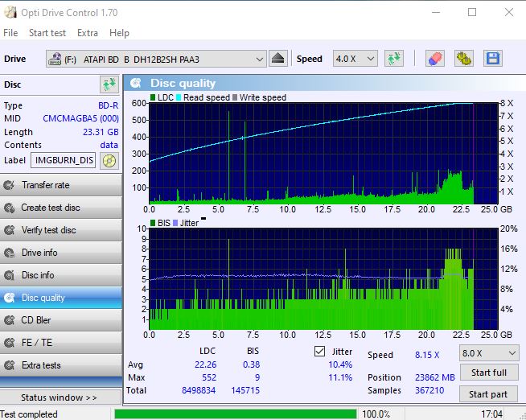The height and width of the screenshot is (420, 526).
Task: Click the eraser icon in toolbar
Action: [434, 59]
